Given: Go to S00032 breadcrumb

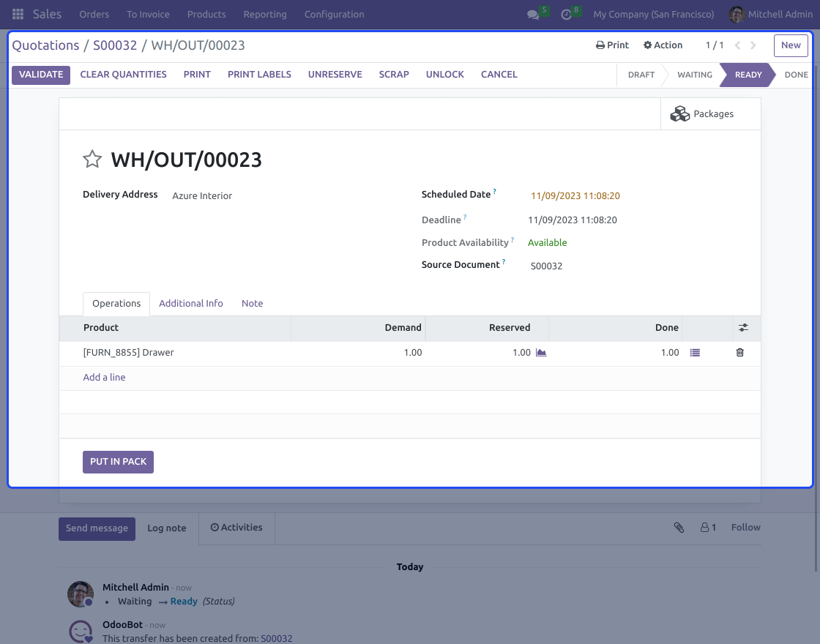Looking at the screenshot, I should pos(115,45).
